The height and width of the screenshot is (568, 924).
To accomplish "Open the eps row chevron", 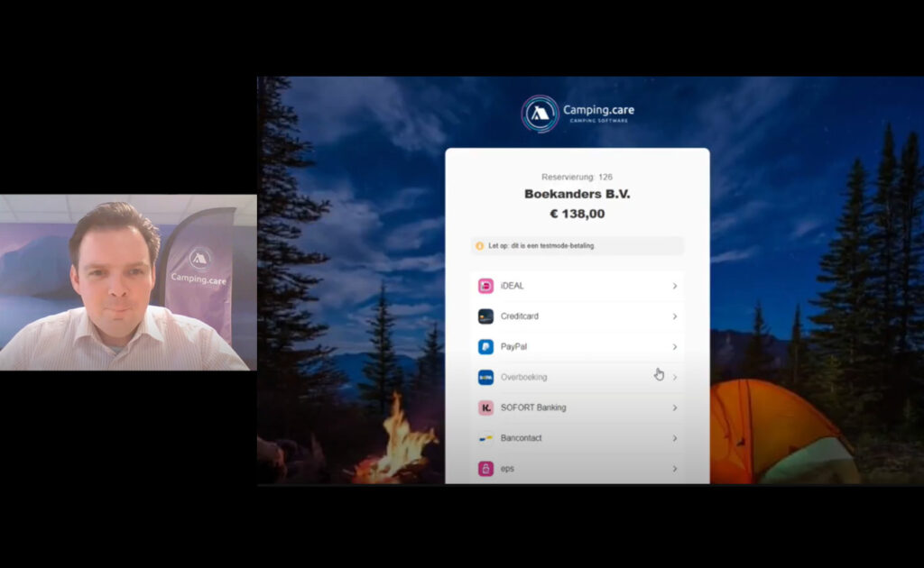I will point(675,469).
